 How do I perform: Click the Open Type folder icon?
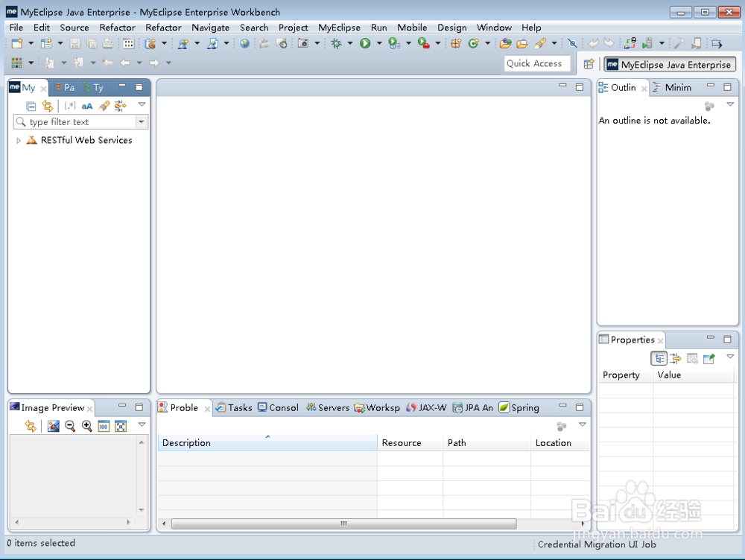[506, 44]
